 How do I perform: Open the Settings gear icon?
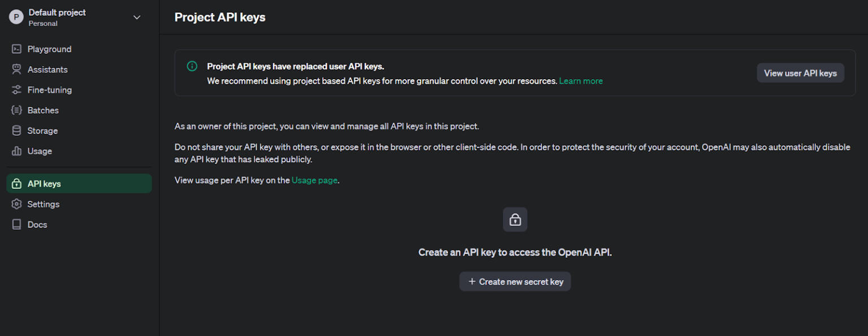[17, 204]
